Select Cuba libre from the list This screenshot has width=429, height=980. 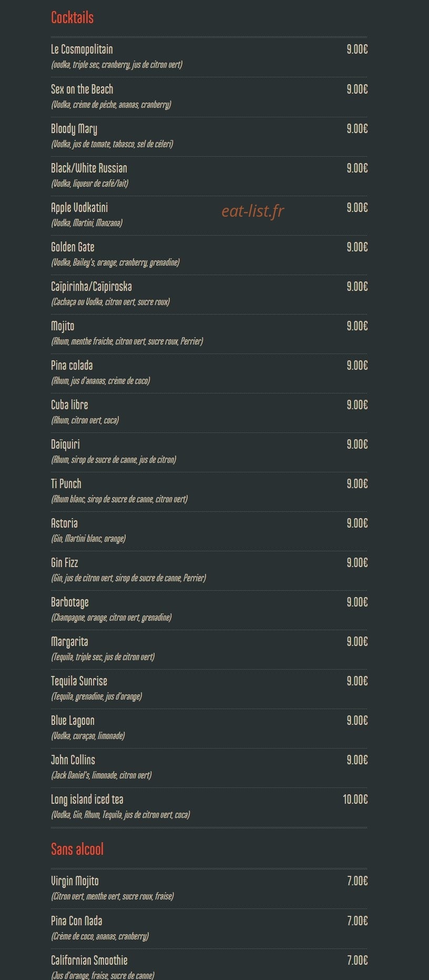coord(69,405)
